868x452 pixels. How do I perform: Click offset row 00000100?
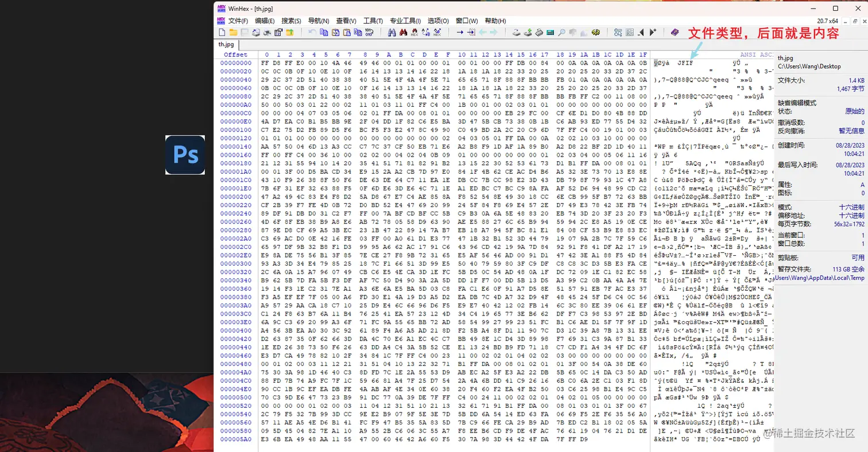(236, 130)
